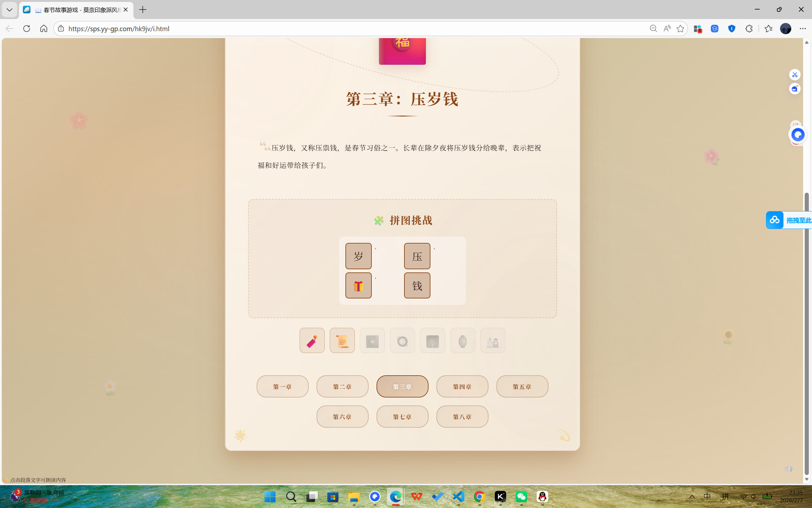Open chapter 第四章
The image size is (812, 508).
click(462, 387)
